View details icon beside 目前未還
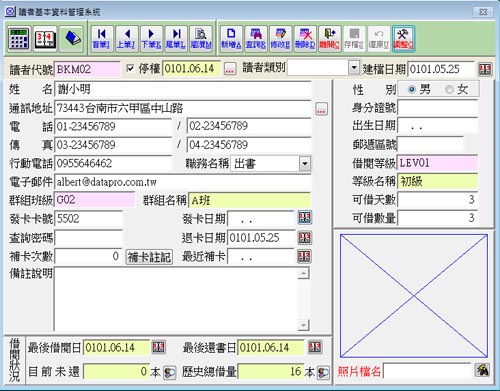500x391 pixels. (x=169, y=372)
